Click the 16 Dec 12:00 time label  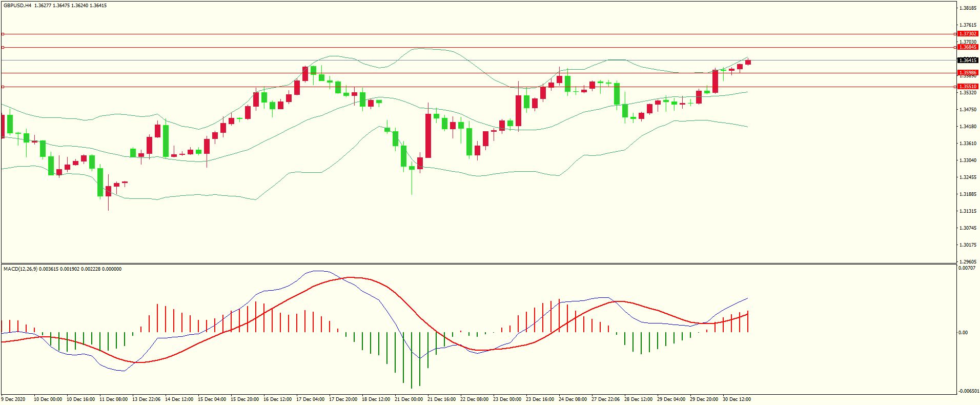[277, 399]
